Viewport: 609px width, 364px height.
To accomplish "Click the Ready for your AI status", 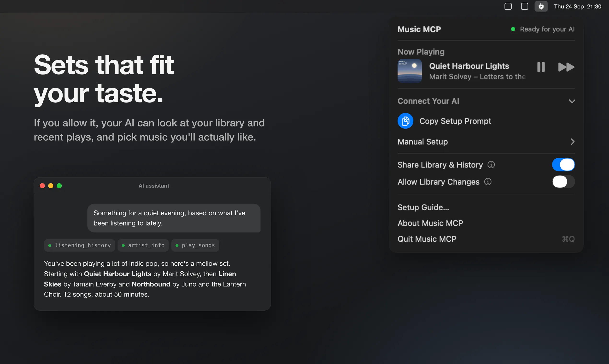I will tap(547, 29).
